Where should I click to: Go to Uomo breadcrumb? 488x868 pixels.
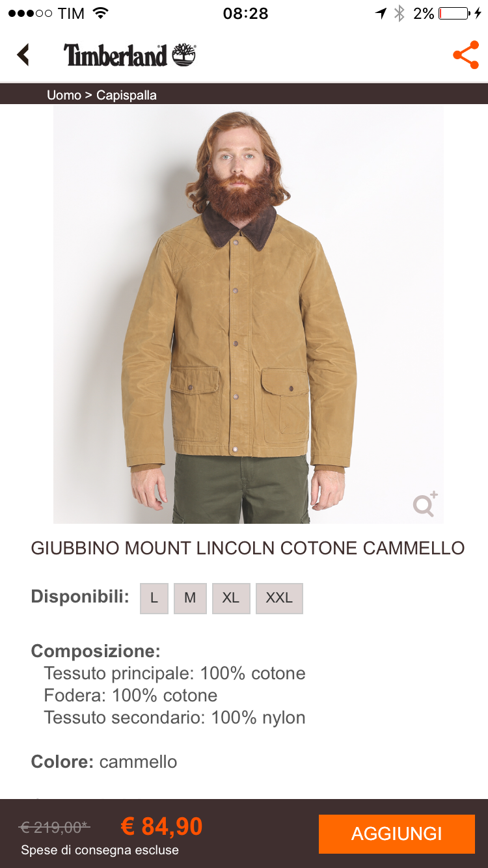[64, 95]
